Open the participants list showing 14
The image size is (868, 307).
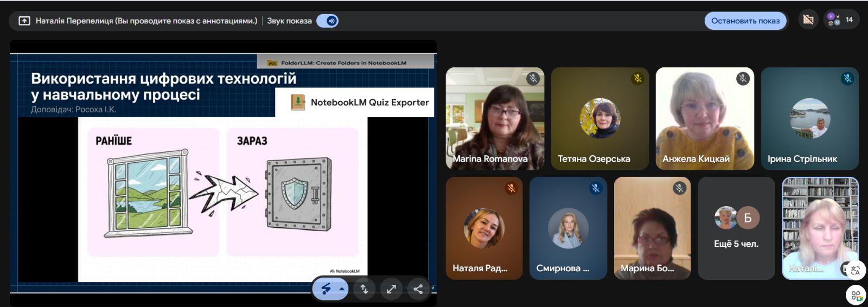(x=841, y=20)
